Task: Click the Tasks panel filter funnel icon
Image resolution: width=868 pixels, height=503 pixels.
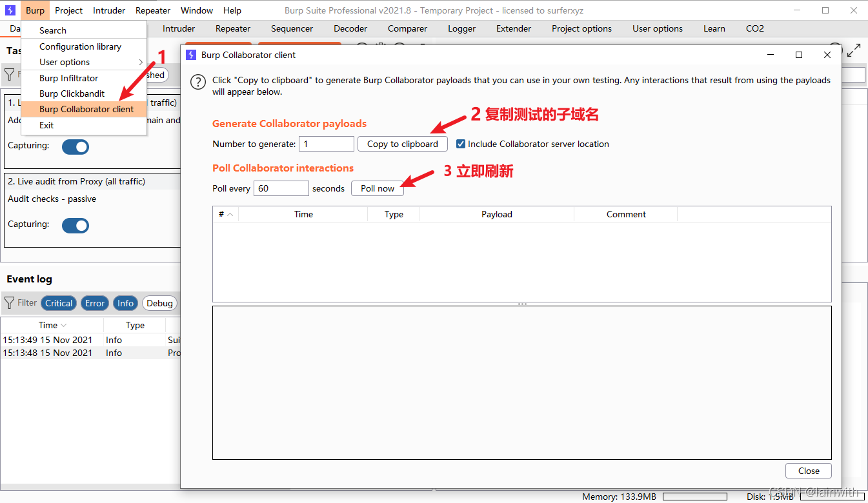Action: coord(9,75)
